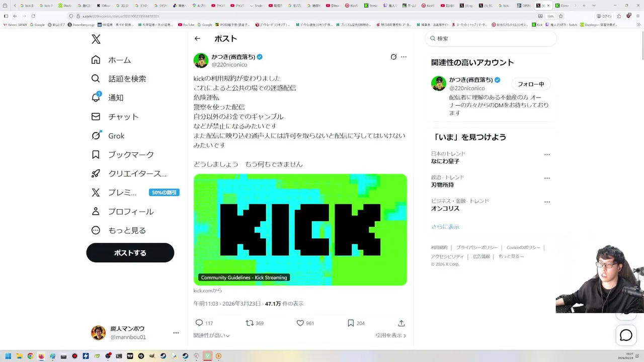This screenshot has width=644, height=362.
Task: Click the browser address bar URL
Action: click(121, 16)
